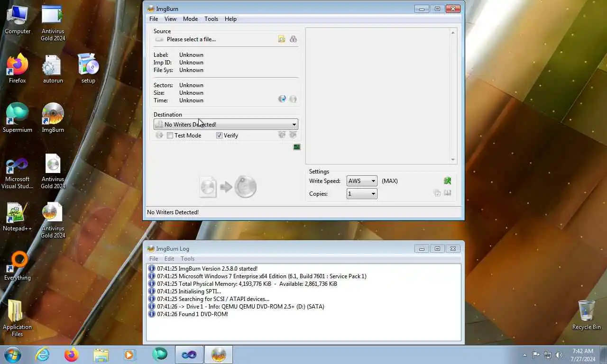Screen dimensions: 607x364
Task: Enable the Test Mode checkbox
Action: [x=170, y=136]
